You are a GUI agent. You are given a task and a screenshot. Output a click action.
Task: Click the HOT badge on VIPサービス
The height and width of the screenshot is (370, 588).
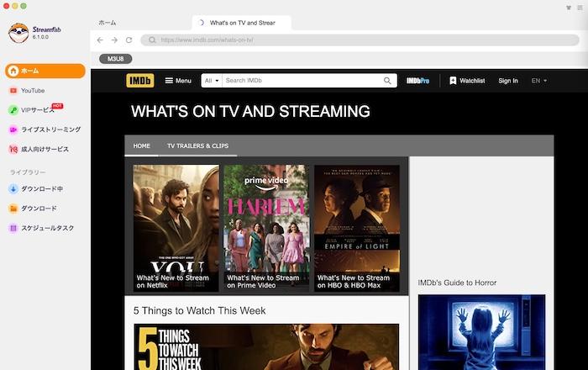pos(57,106)
